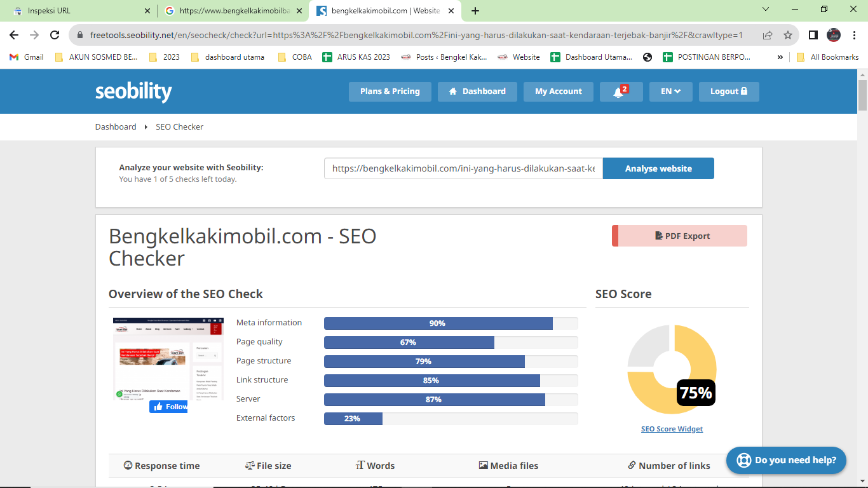The image size is (868, 488).
Task: Log out with the Logout button
Action: tap(729, 91)
